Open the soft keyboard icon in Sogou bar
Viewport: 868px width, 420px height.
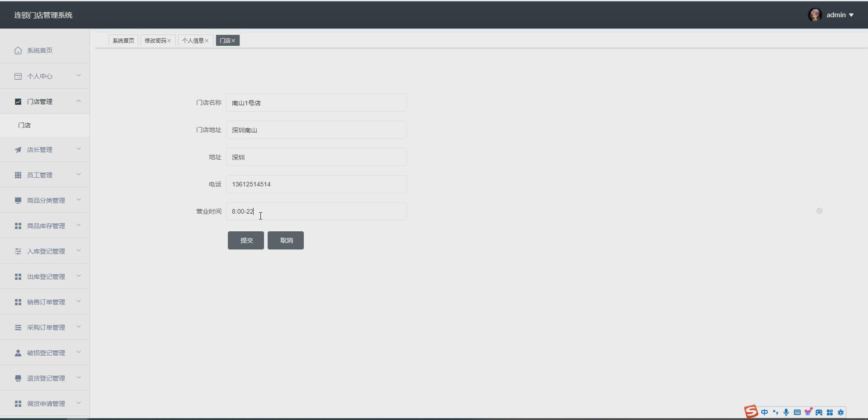tap(797, 412)
